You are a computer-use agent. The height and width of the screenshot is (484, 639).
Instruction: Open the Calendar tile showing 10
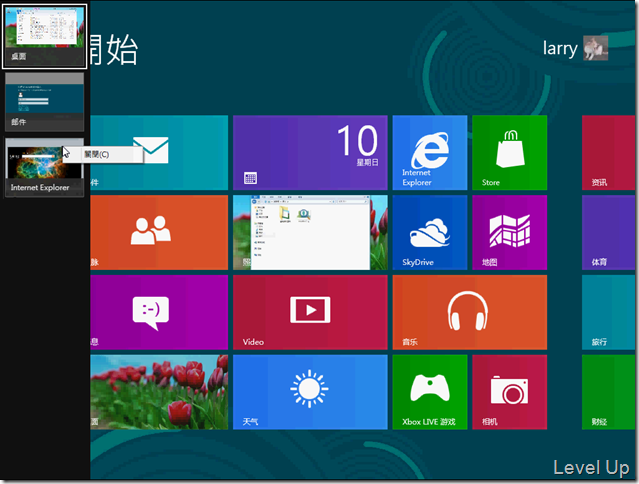click(x=310, y=152)
